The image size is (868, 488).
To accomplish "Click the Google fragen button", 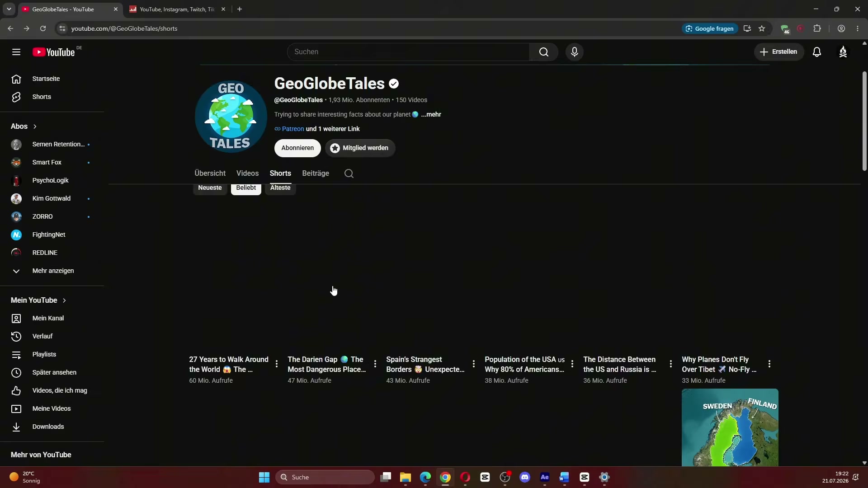I will pos(710,28).
